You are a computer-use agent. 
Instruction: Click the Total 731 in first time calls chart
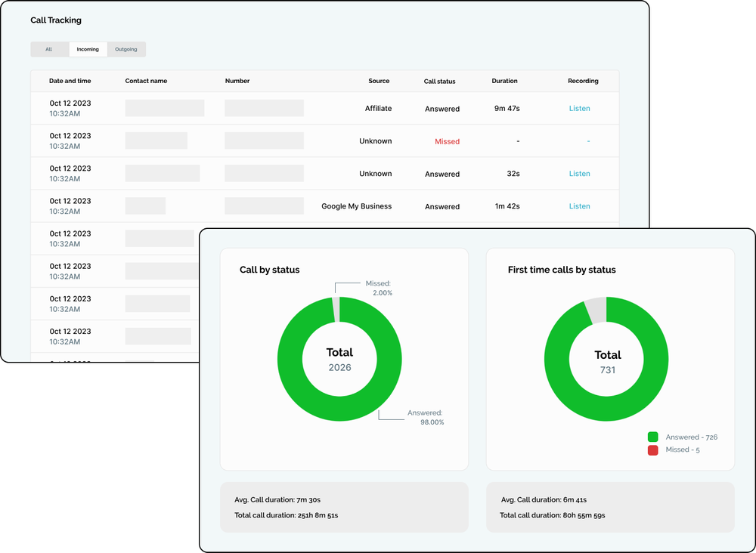pyautogui.click(x=606, y=359)
